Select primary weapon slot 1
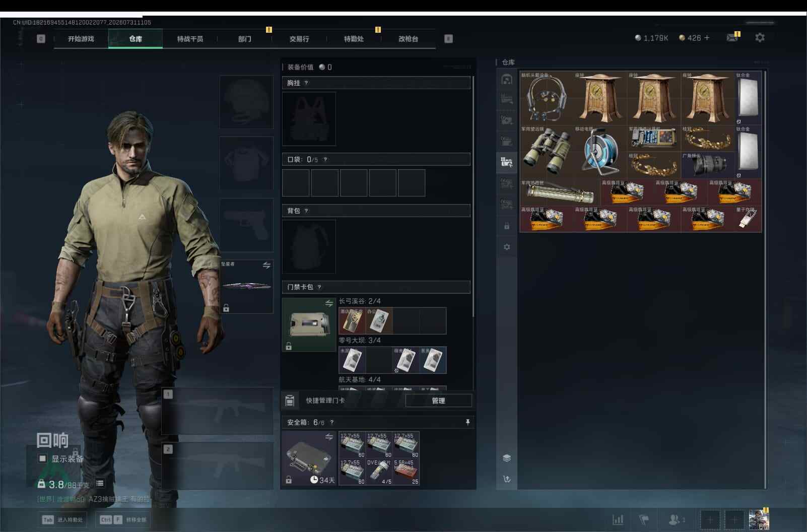807x532 pixels. pos(218,411)
